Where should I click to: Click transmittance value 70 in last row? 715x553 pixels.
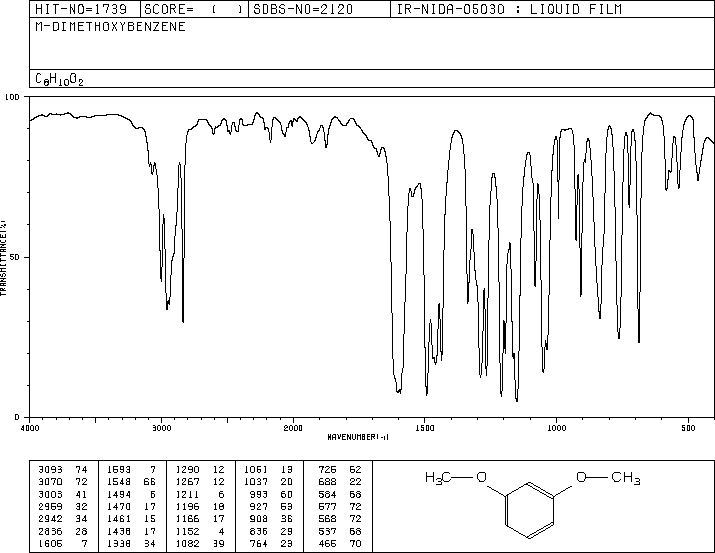coord(355,544)
